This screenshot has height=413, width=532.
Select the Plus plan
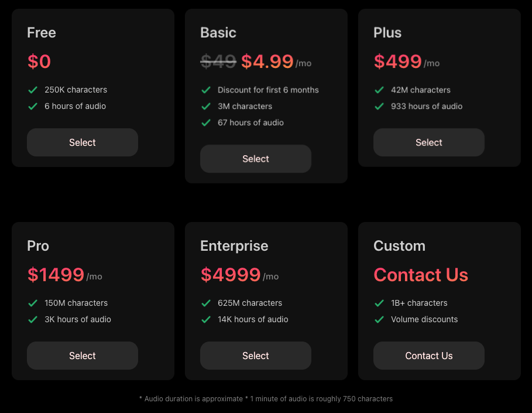click(x=428, y=142)
